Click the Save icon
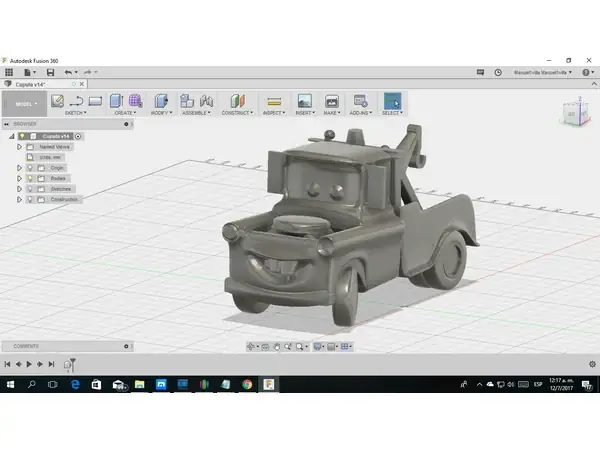Viewport: 600px width, 450px height. [50, 72]
